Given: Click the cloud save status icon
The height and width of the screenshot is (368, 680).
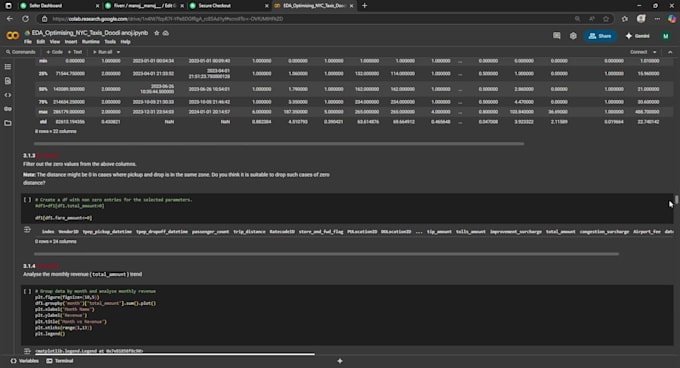Looking at the screenshot, I should click(x=166, y=33).
